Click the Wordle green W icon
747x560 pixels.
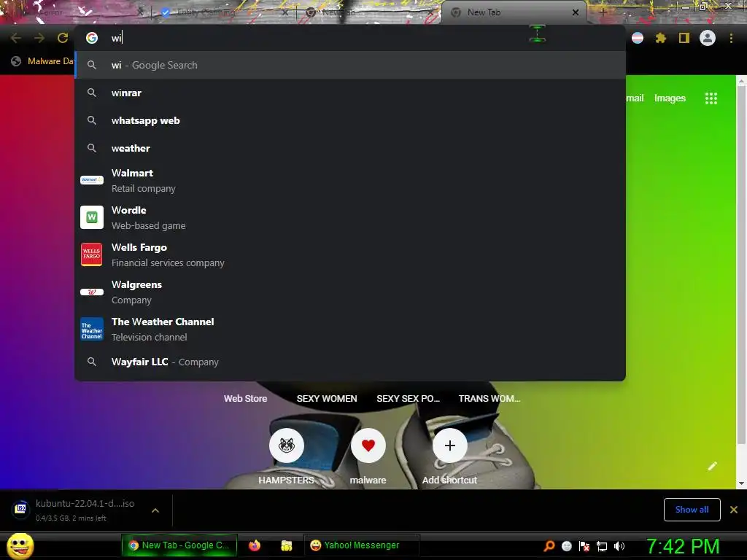(92, 217)
